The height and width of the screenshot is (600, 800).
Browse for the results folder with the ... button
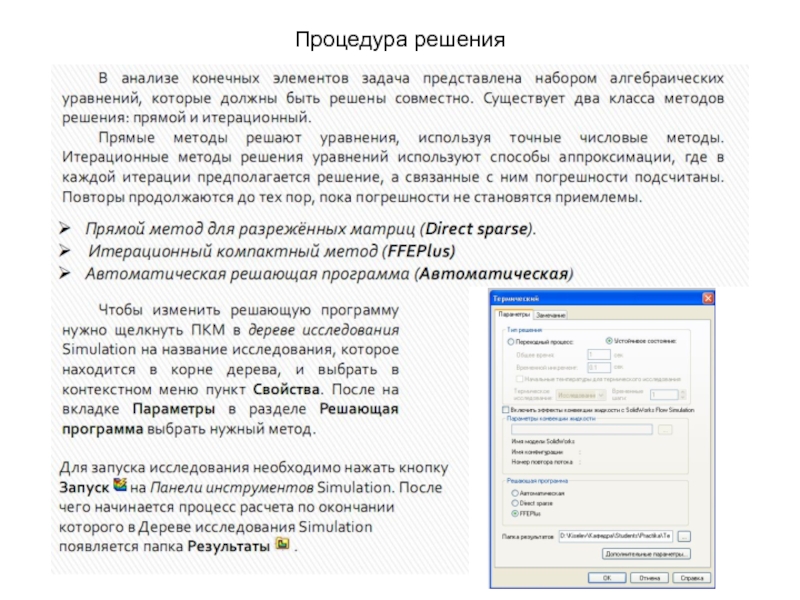pyautogui.click(x=684, y=536)
